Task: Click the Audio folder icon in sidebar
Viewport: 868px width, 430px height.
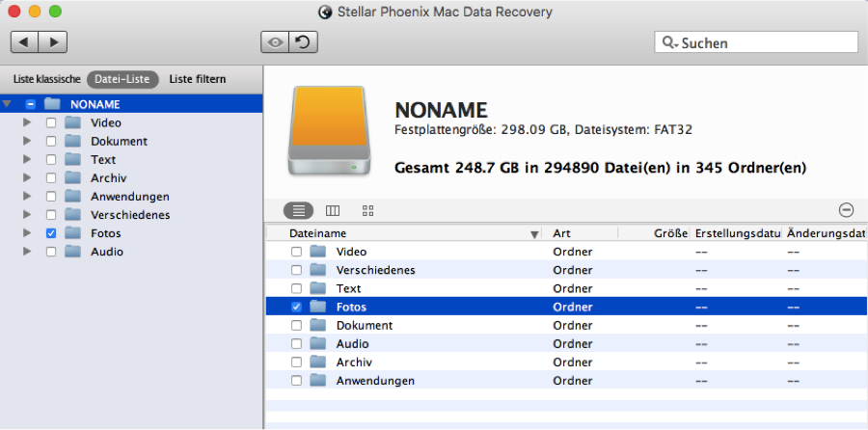Action: pos(72,252)
